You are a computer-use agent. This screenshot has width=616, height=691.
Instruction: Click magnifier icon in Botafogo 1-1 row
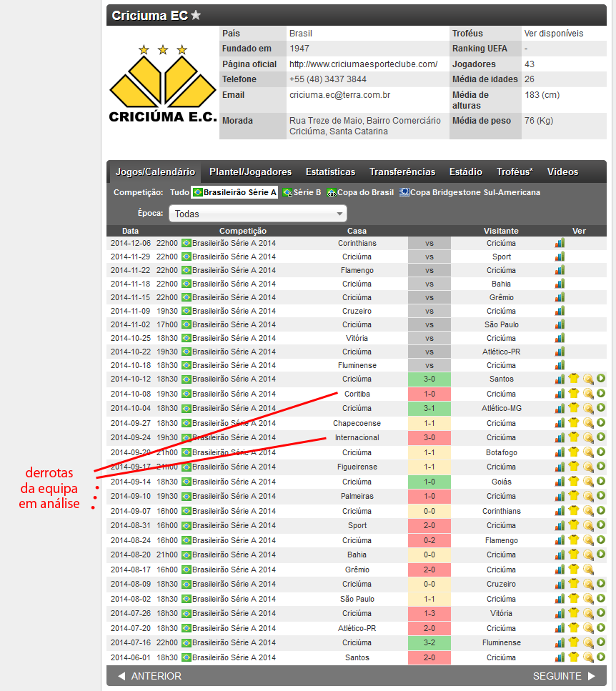[x=587, y=452]
